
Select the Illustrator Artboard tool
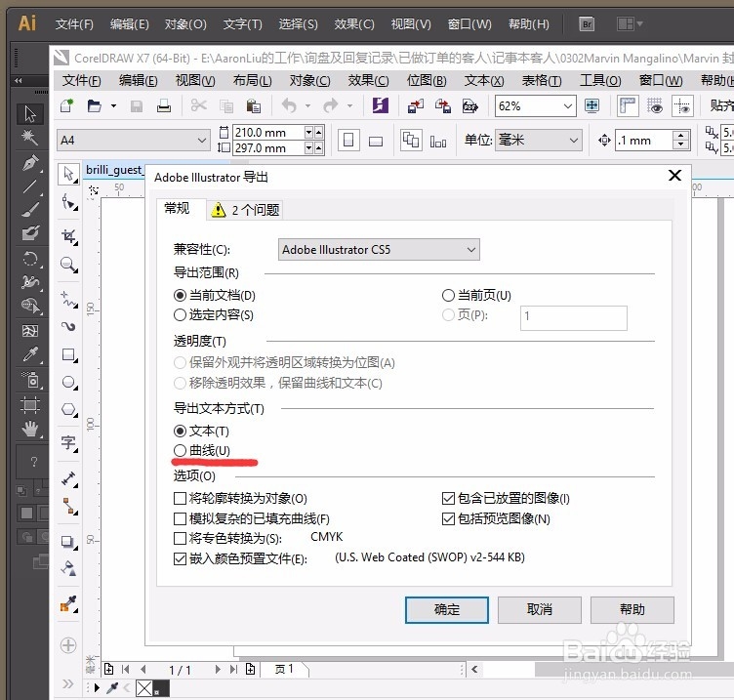[30, 404]
